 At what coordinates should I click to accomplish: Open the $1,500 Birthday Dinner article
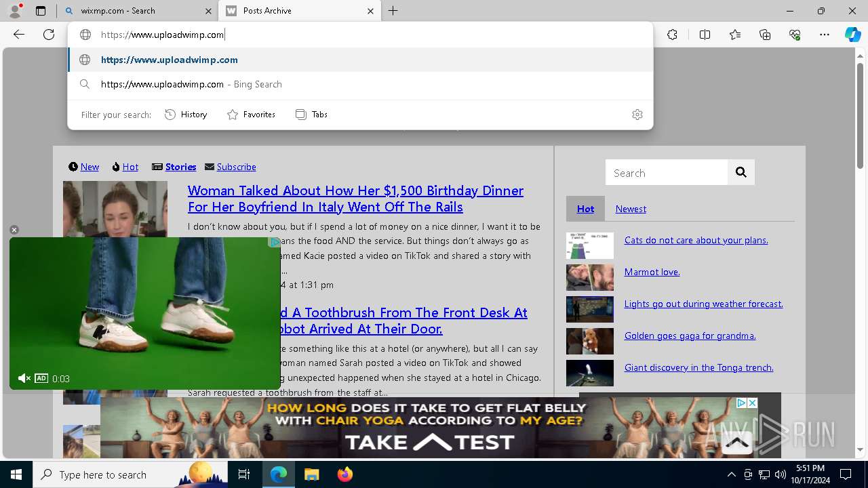point(355,199)
